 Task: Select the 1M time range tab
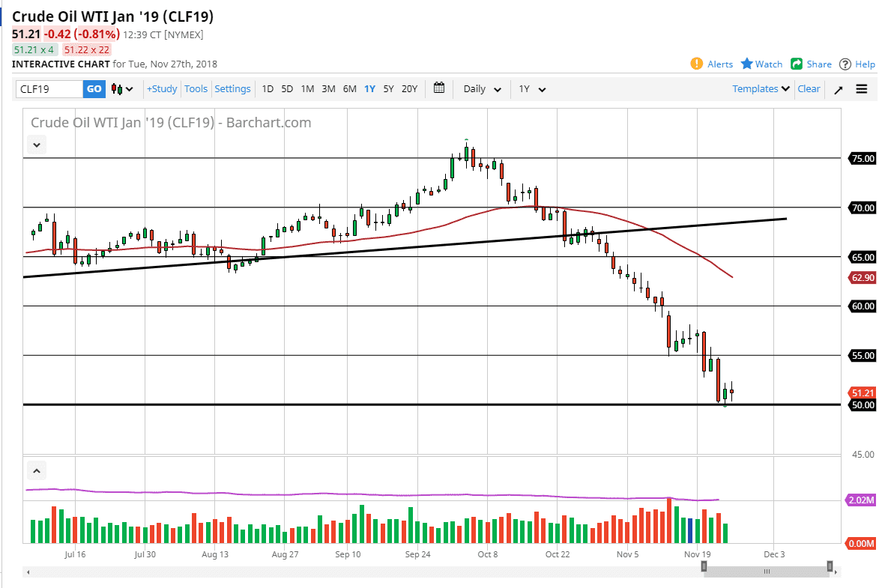(x=306, y=88)
